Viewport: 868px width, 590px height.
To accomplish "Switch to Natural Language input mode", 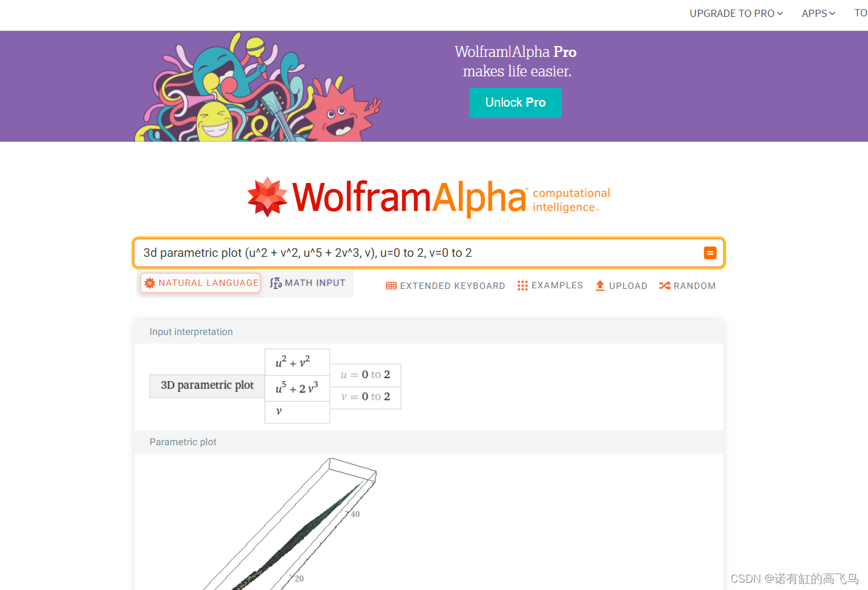I will pos(201,283).
